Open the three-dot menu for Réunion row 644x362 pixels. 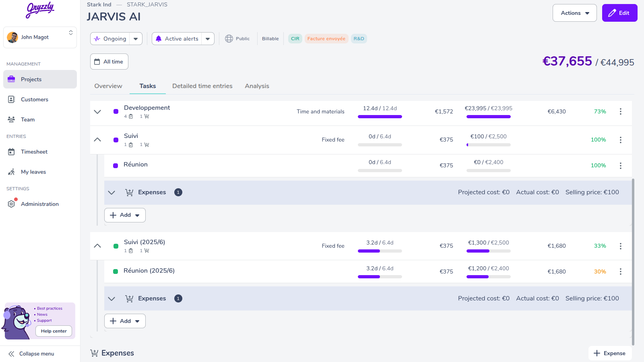pos(620,165)
